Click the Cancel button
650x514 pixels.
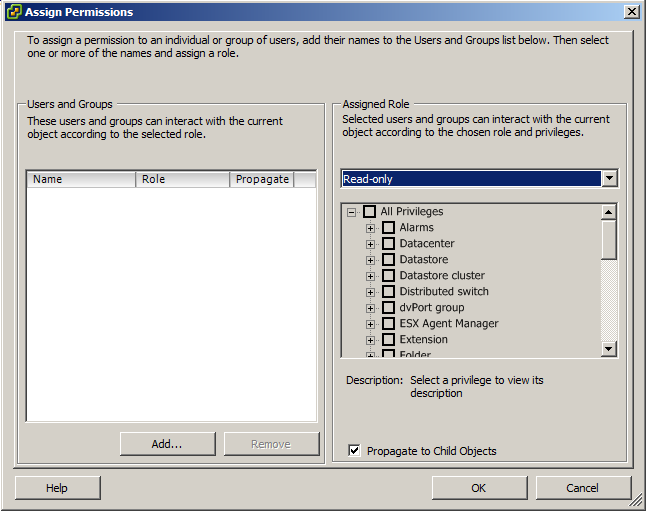tap(582, 488)
